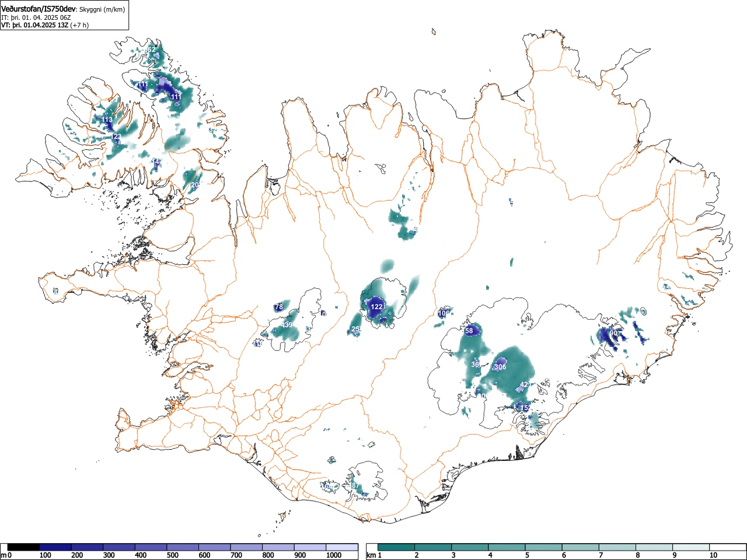This screenshot has width=747, height=560.
Task: Click the '10' tick label in the km legend
Action: [x=713, y=555]
